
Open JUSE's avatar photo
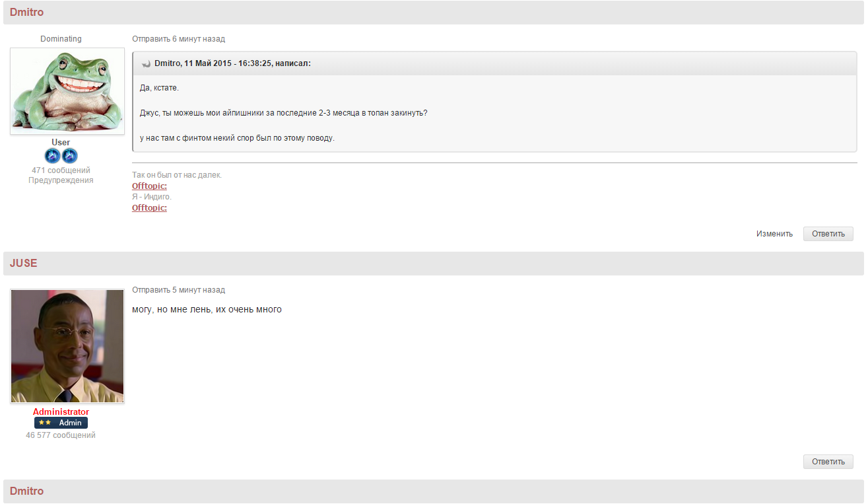[x=67, y=346]
